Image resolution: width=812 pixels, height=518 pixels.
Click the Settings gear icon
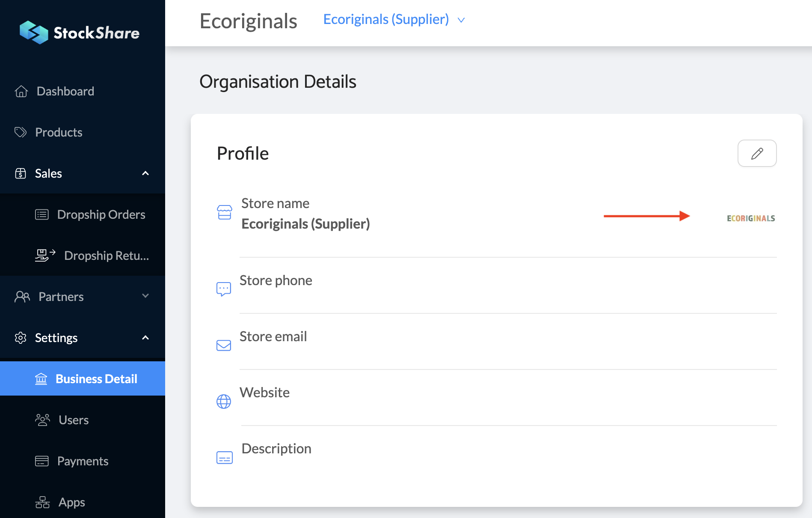pos(21,338)
